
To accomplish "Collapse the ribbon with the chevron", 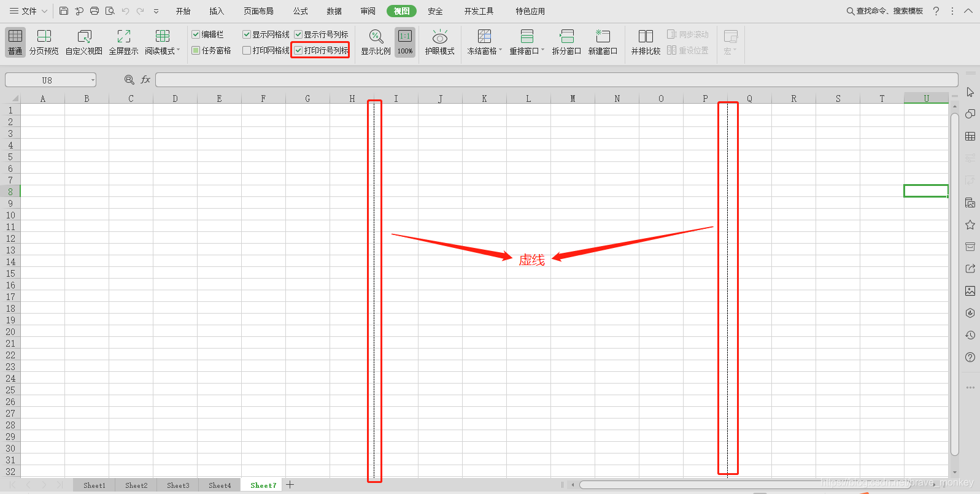I will [x=968, y=11].
